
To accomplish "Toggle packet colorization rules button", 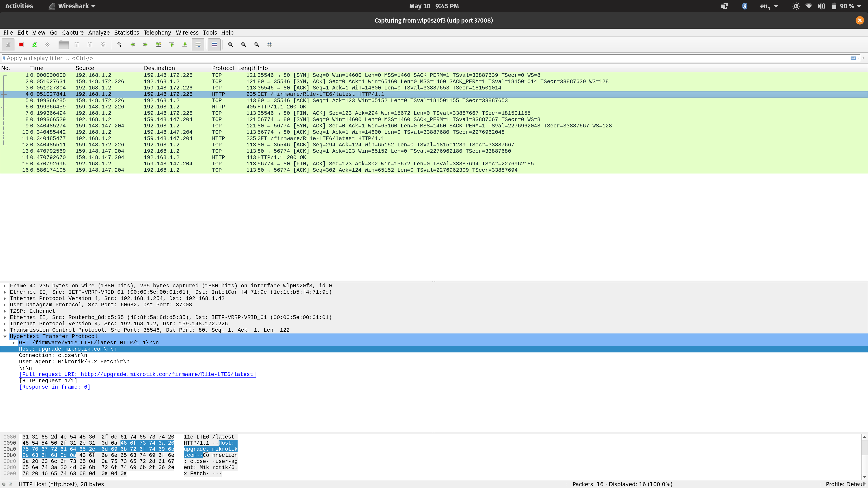I will (214, 45).
